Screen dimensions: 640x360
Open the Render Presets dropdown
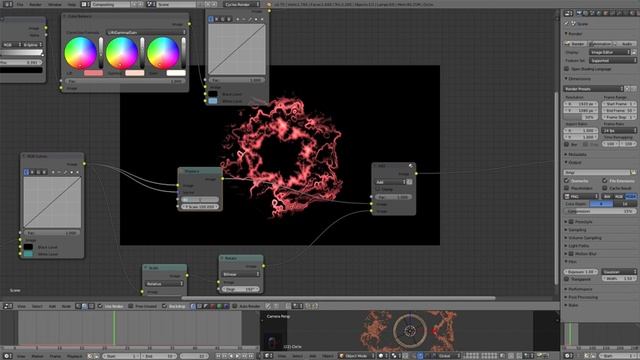pyautogui.click(x=594, y=89)
